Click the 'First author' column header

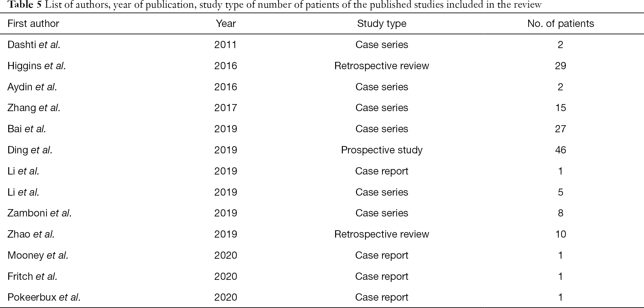point(33,24)
